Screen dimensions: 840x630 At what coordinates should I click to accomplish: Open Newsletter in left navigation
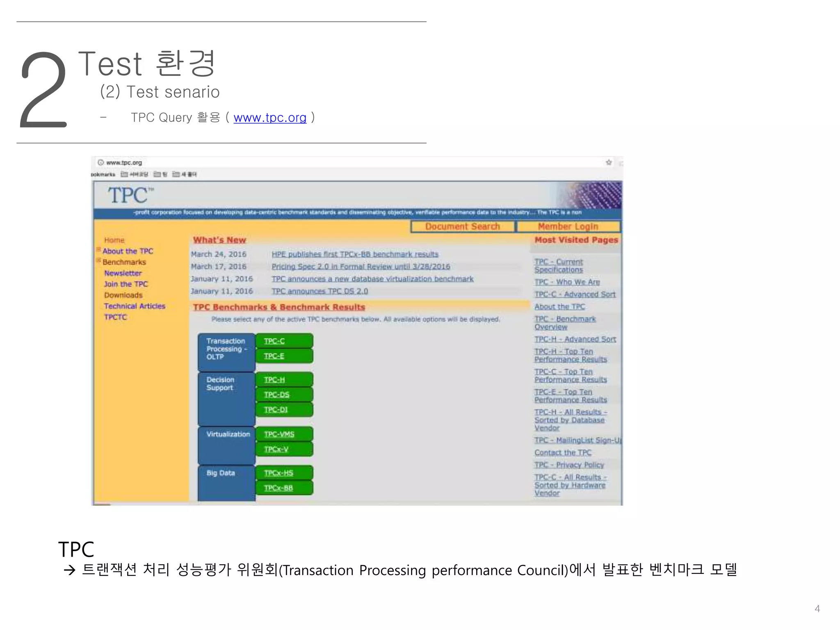coord(123,273)
